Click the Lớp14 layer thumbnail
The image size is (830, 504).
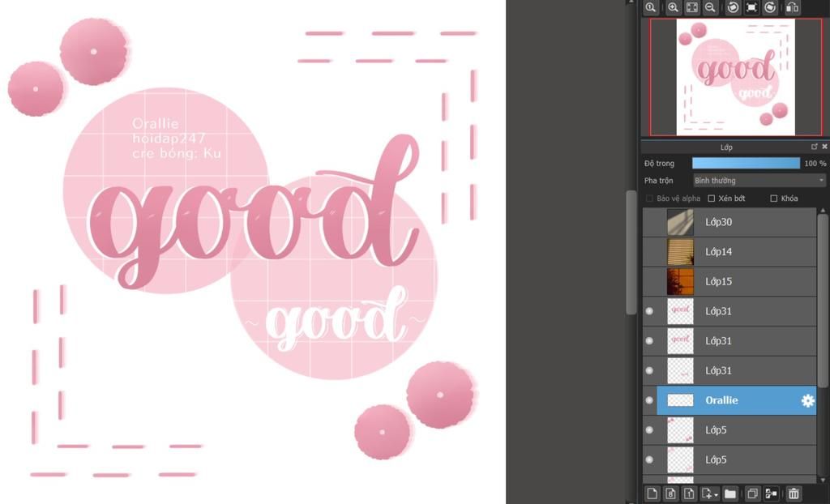(680, 251)
